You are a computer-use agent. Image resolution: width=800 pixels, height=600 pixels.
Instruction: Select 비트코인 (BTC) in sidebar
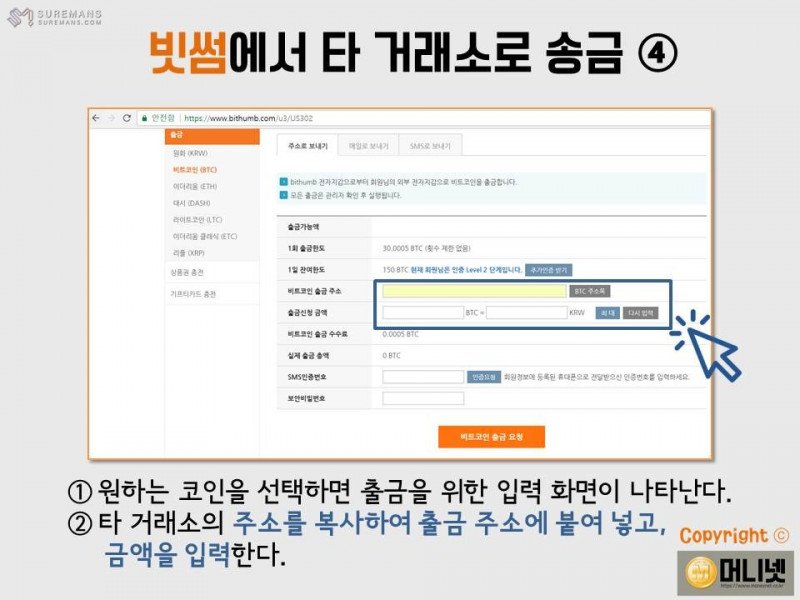tap(194, 170)
